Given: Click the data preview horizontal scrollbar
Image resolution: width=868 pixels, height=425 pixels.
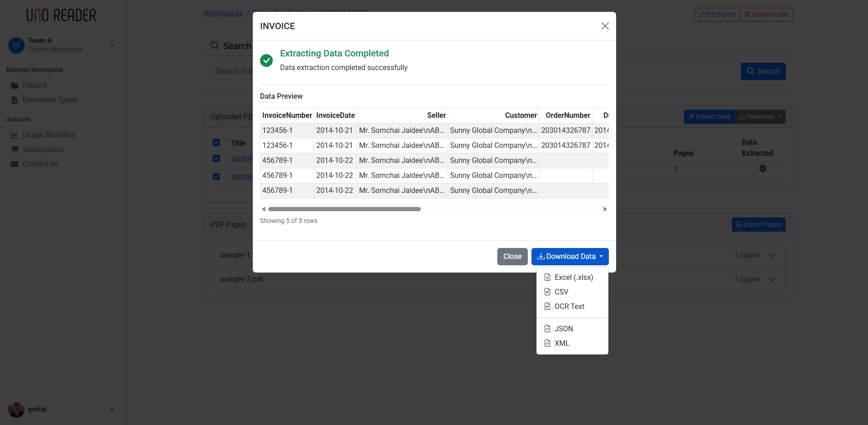Looking at the screenshot, I should [344, 209].
